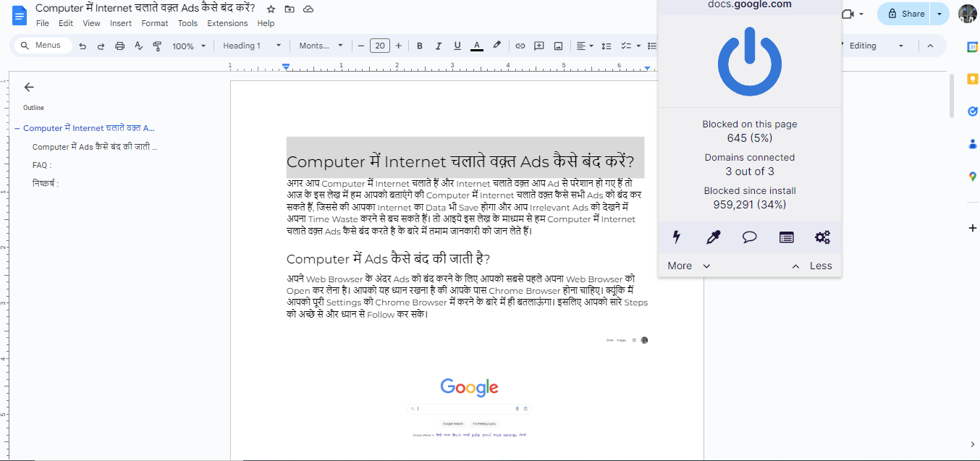Image resolution: width=980 pixels, height=461 pixels.
Task: Get add-ons plus icon
Action: [973, 228]
